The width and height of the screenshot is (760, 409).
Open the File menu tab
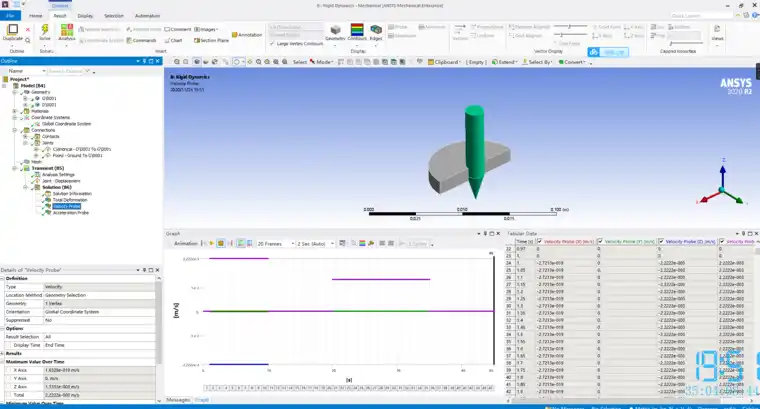coord(10,16)
